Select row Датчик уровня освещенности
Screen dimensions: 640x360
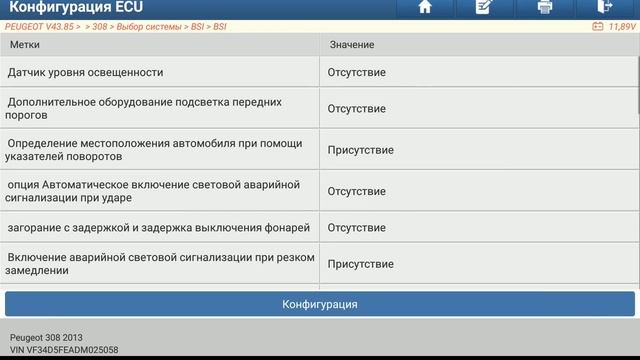click(160, 72)
